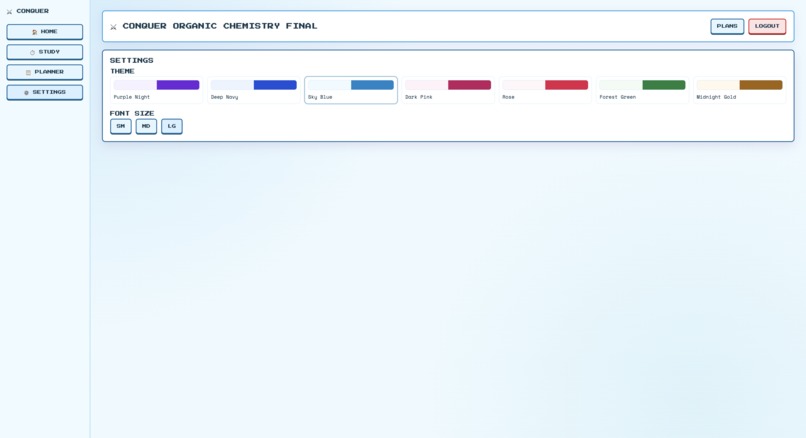Apply the Midnight Gold theme

[739, 90]
